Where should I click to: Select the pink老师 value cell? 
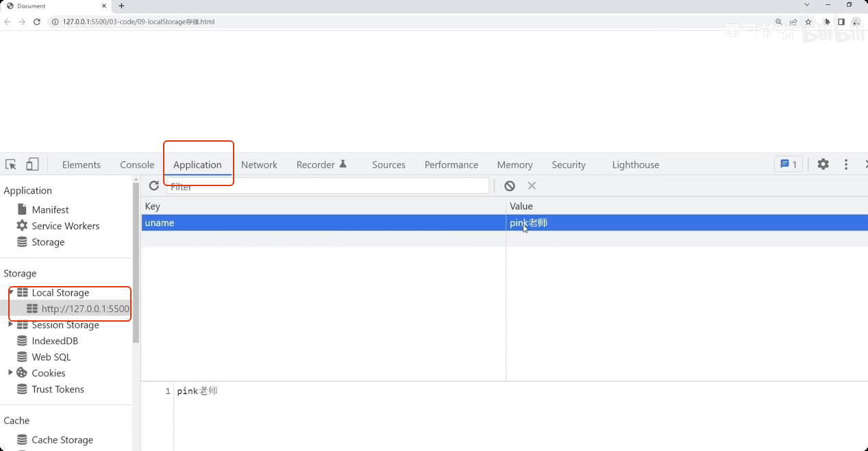687,222
